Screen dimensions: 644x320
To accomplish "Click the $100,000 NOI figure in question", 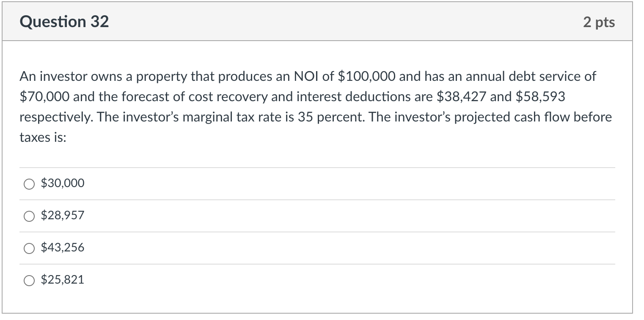I will click(367, 77).
